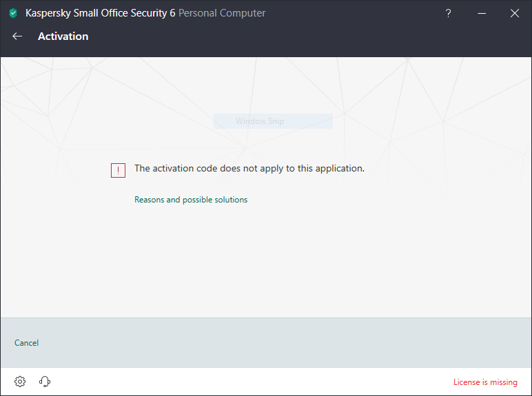
Task: Open help with the question mark
Action: point(448,13)
